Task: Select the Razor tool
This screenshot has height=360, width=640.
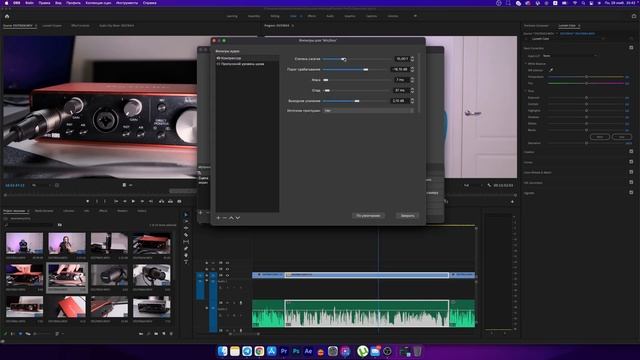Action: pos(186,235)
